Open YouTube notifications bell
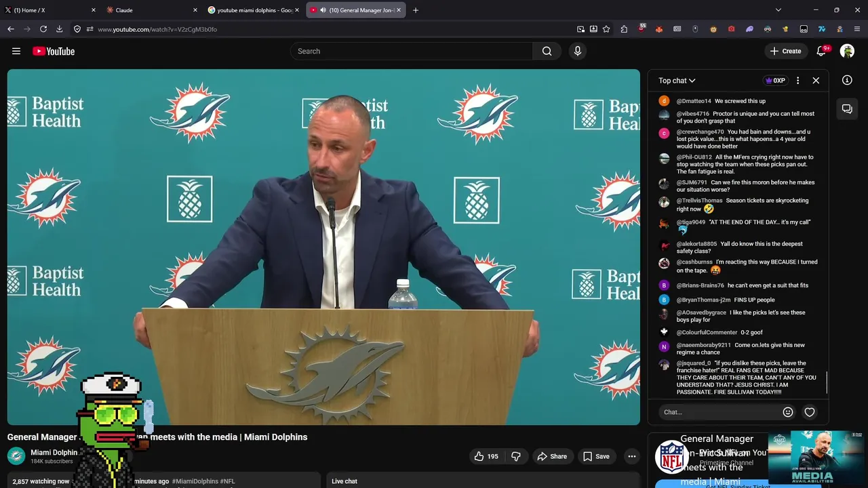This screenshot has width=868, height=488. click(x=822, y=51)
